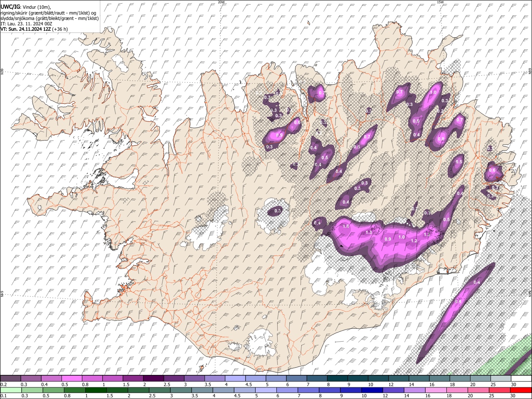The image size is (532, 399).
Task: Pick purple legend swatch between 0.2 and 0.3
Action: (10, 379)
